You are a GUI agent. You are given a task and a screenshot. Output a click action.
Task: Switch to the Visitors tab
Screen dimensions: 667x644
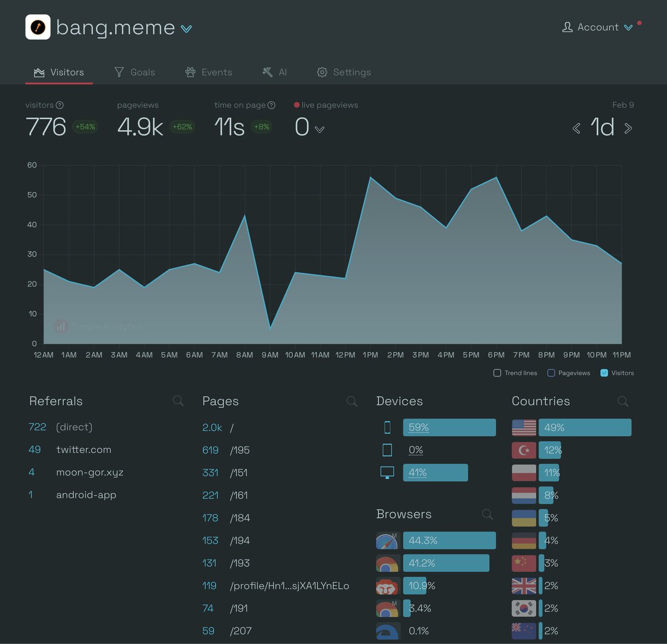(59, 72)
